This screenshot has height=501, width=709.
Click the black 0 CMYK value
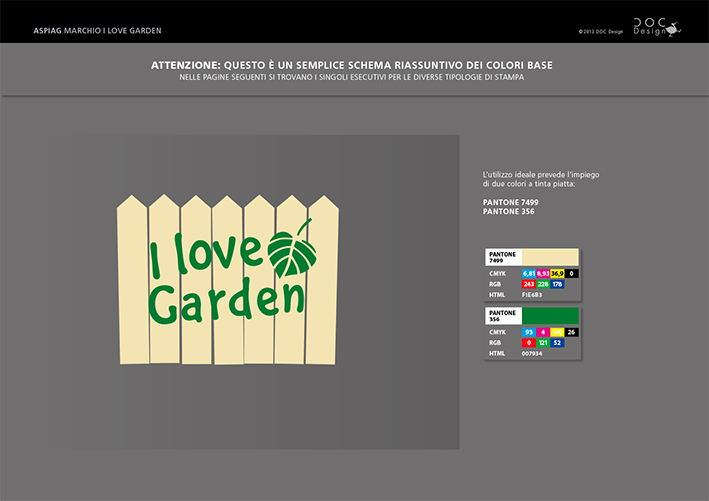[x=572, y=274]
